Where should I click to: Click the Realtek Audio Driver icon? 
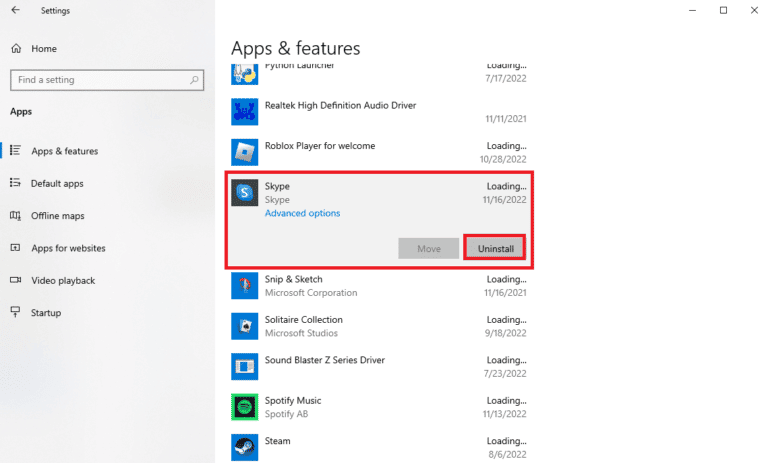(x=244, y=112)
